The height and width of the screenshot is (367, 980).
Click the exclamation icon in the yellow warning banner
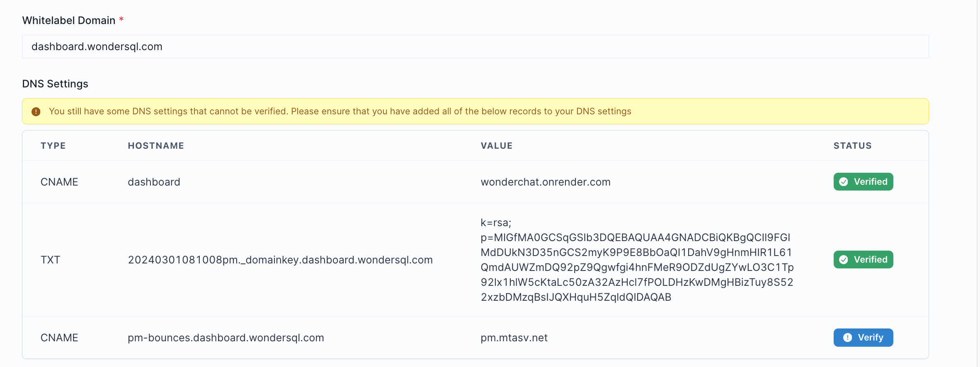36,111
